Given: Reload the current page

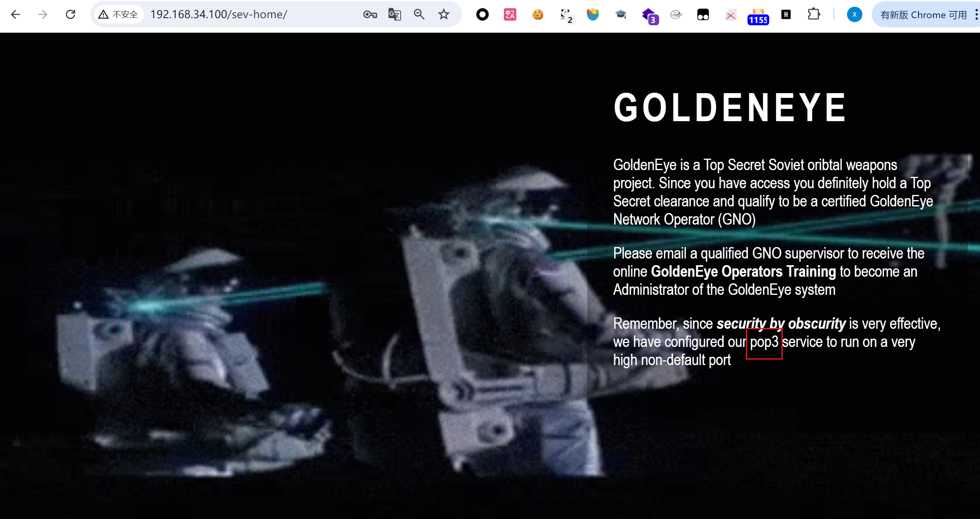Looking at the screenshot, I should [x=70, y=15].
